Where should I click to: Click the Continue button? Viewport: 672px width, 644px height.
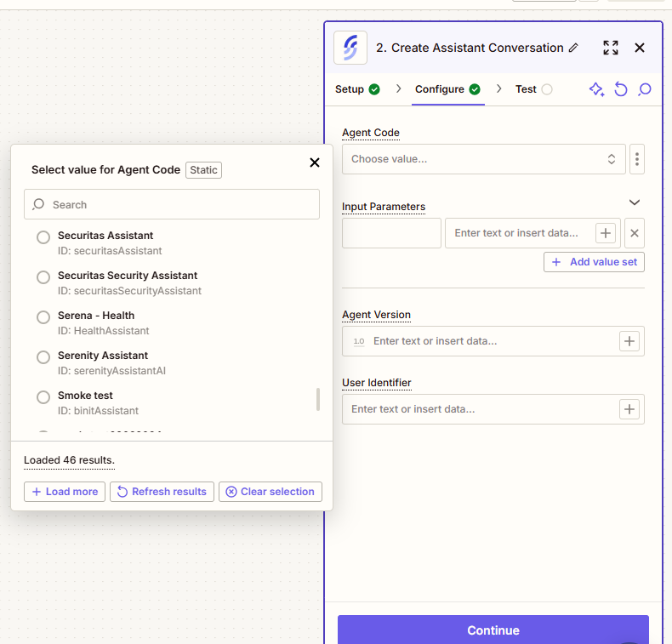click(x=493, y=630)
